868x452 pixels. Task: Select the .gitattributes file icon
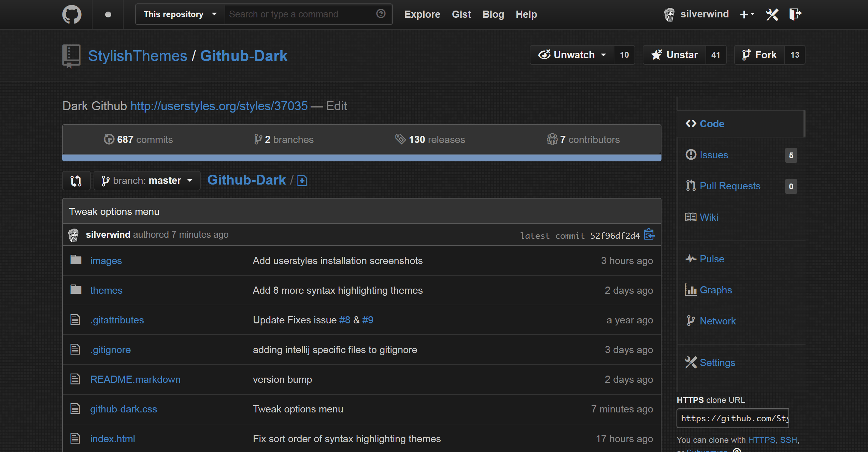point(75,320)
